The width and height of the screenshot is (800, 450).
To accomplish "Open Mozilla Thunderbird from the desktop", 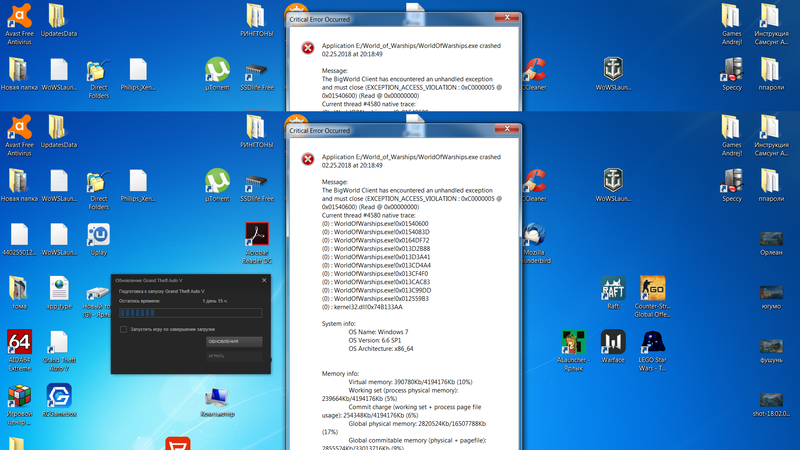I will point(535,236).
